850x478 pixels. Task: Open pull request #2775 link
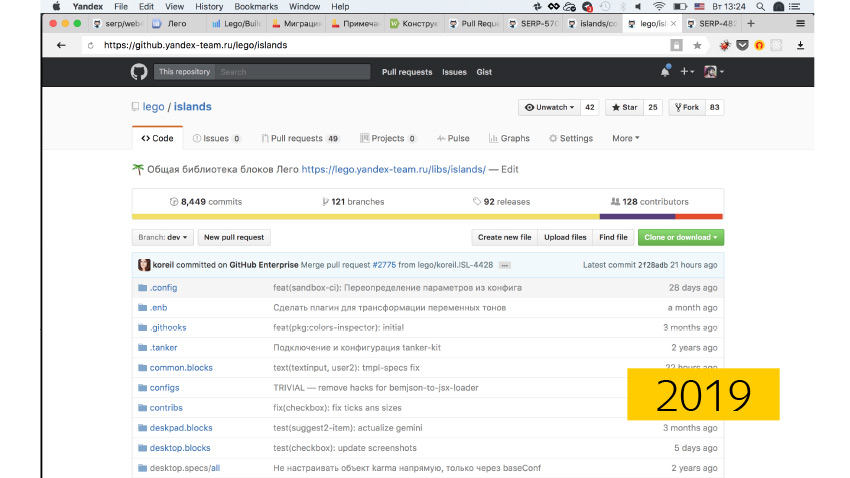click(384, 265)
